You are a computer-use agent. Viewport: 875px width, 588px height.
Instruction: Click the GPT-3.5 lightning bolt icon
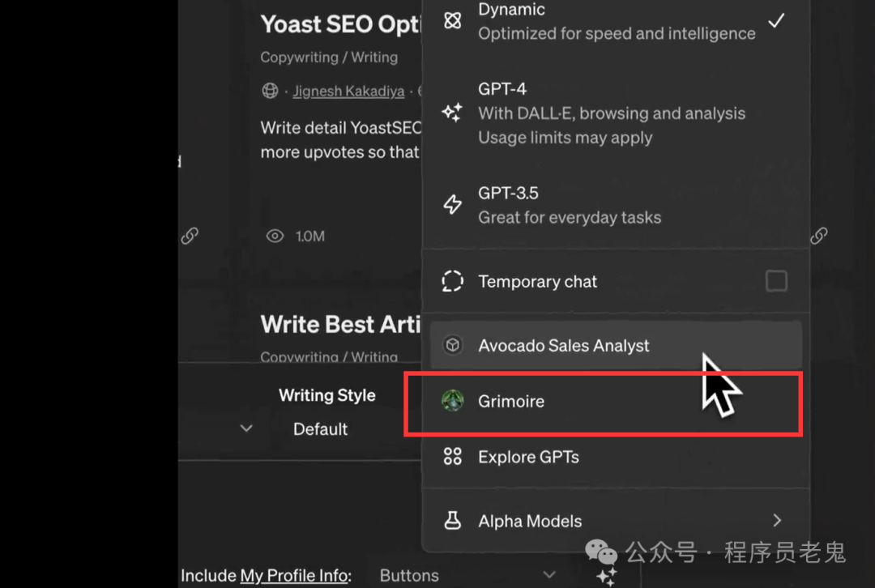453,204
